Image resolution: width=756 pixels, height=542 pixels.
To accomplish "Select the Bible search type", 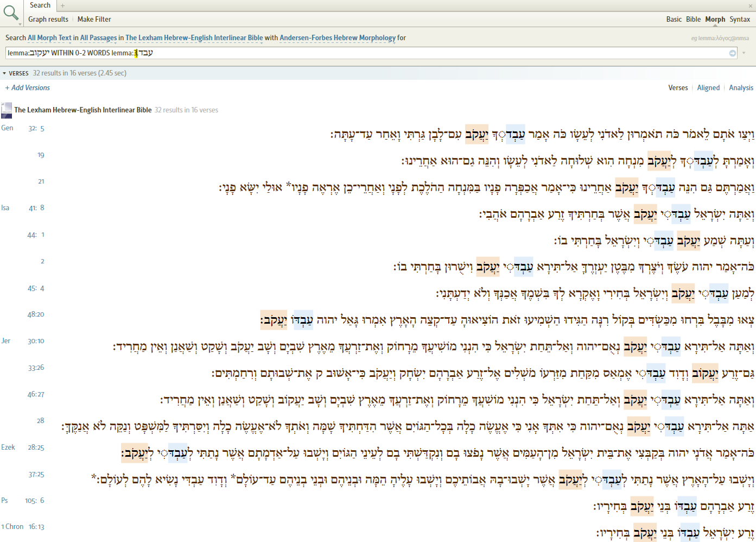I will click(x=694, y=19).
